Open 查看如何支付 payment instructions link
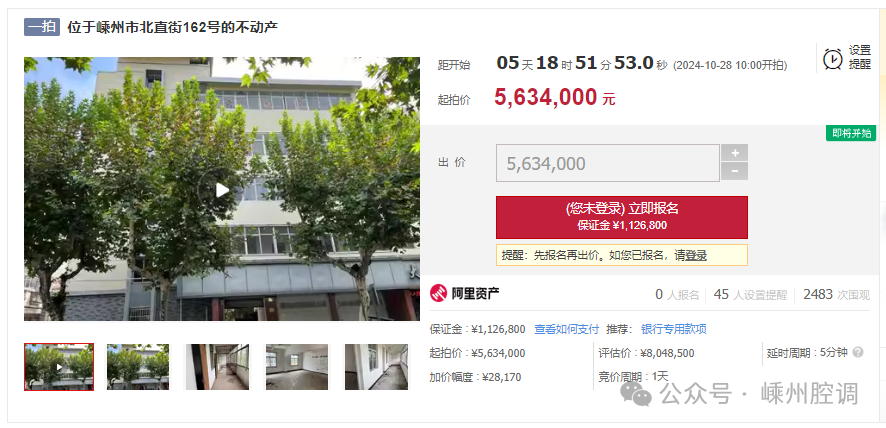Image resolution: width=886 pixels, height=428 pixels. (x=567, y=329)
